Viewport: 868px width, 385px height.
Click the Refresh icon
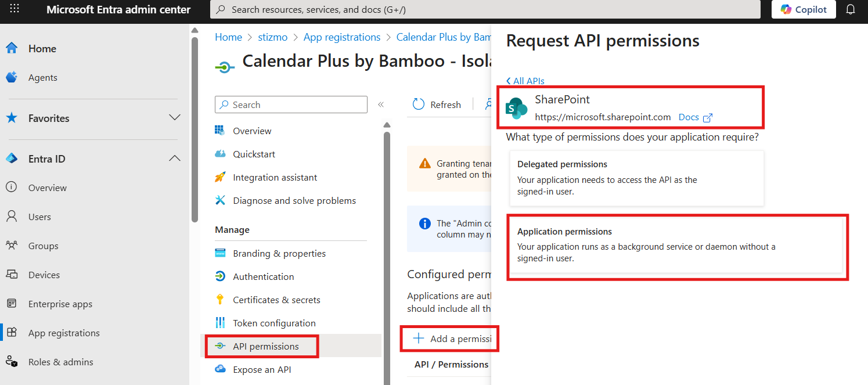(418, 104)
